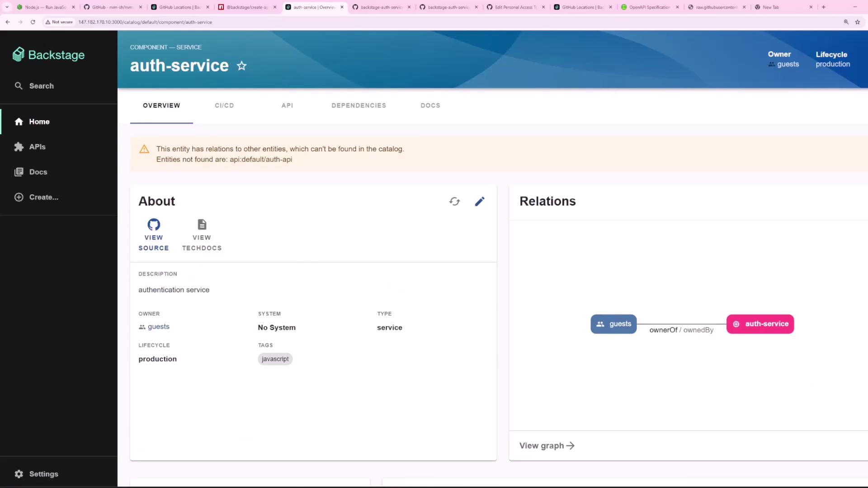Image resolution: width=868 pixels, height=488 pixels.
Task: Open View graph link
Action: [x=547, y=446]
